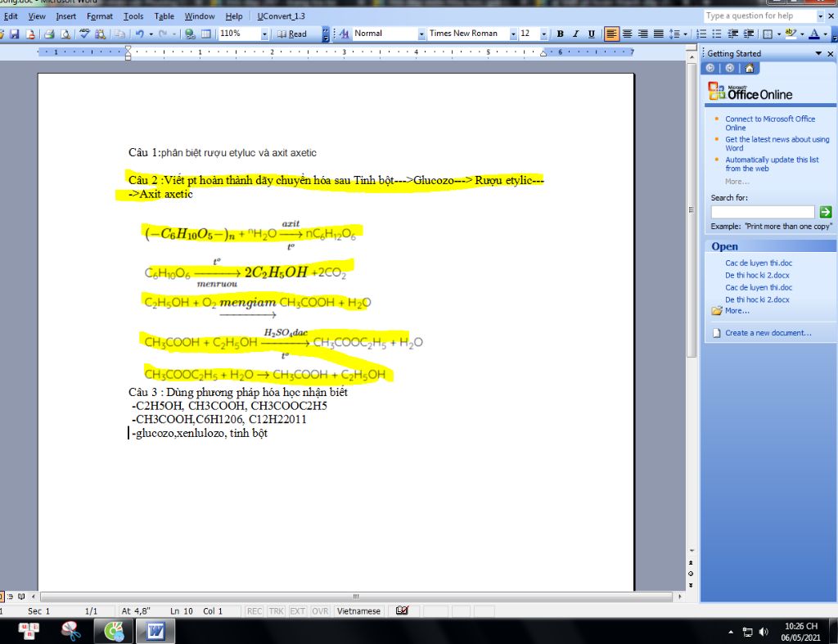Select Align Left
Image resolution: width=838 pixels, height=644 pixels.
point(610,34)
